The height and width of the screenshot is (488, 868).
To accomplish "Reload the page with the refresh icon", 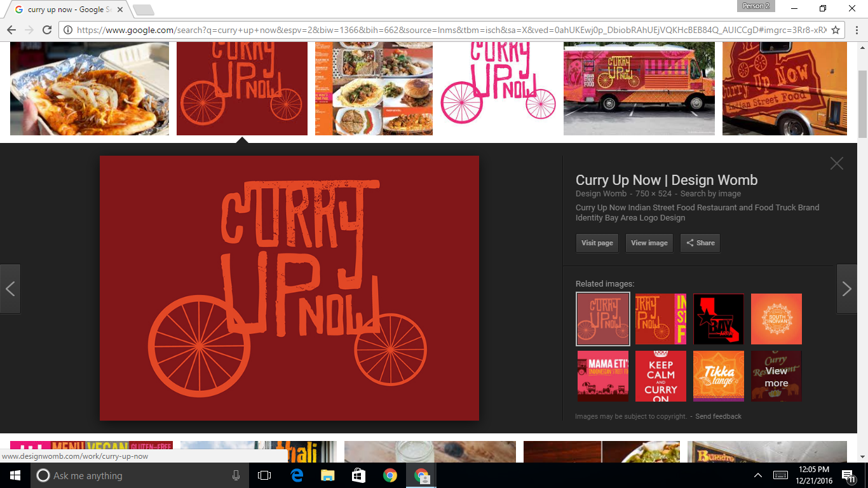I will tap(46, 30).
